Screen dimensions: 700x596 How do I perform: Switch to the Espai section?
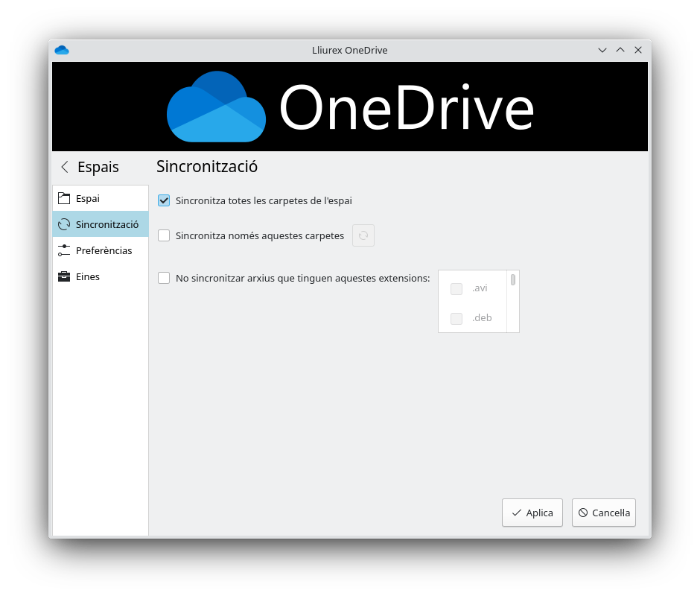88,198
